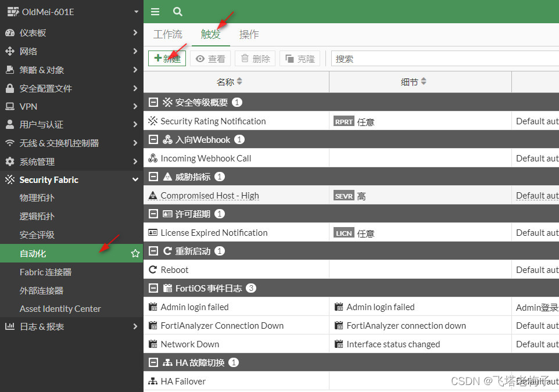Click the lock icon beside 安全配置文件
559x392 pixels.
point(10,88)
